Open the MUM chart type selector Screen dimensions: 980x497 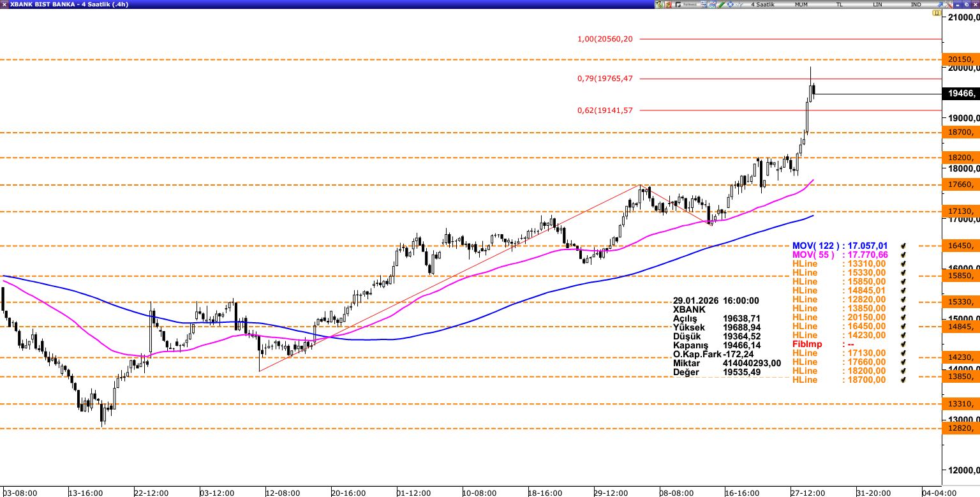coord(801,4)
